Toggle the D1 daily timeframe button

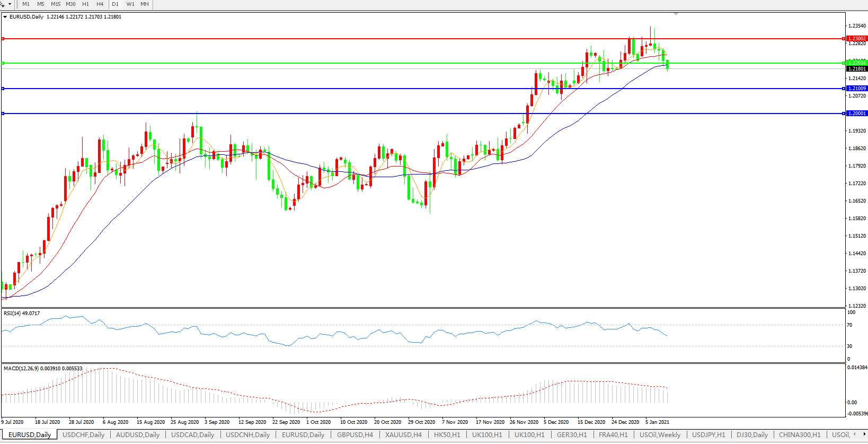point(116,4)
